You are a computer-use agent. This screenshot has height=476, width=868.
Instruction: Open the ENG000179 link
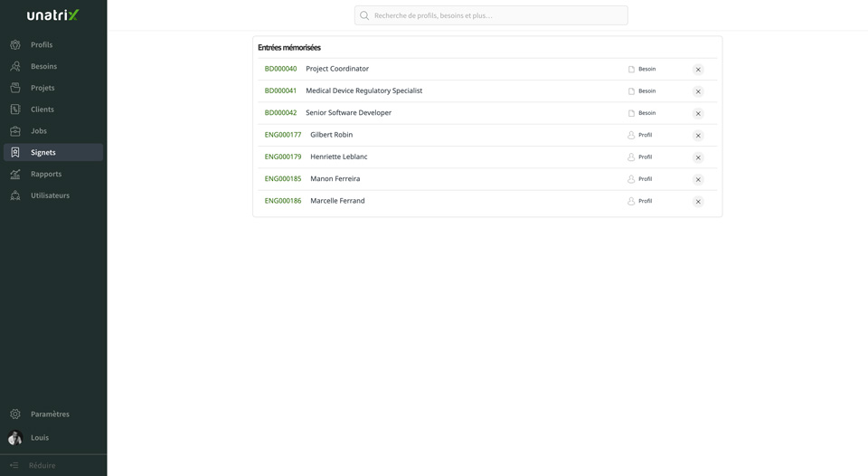[283, 157]
